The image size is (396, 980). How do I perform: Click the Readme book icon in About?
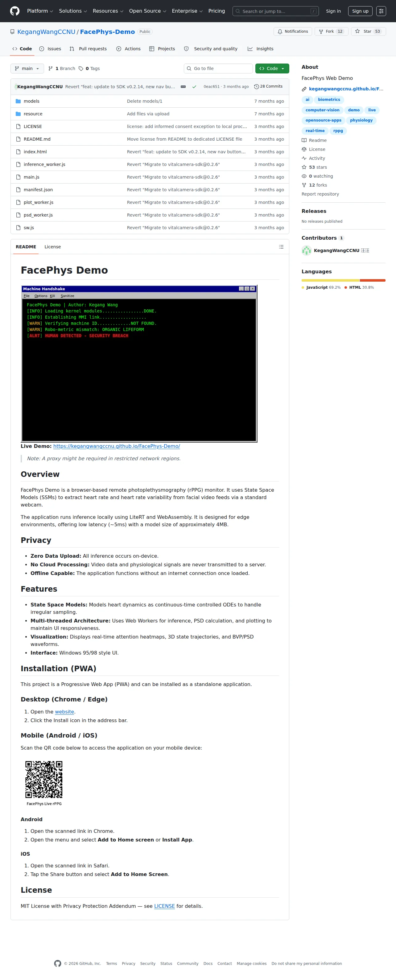[x=304, y=140]
